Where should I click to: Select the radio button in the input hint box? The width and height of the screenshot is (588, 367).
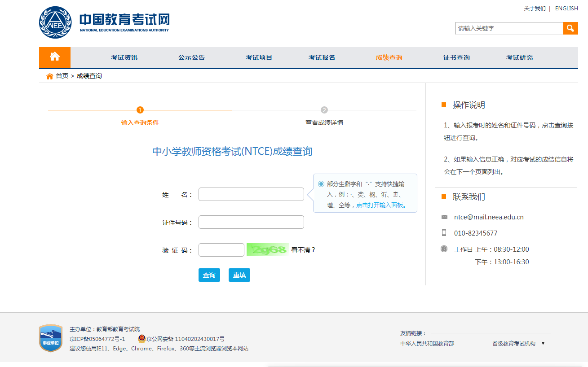321,184
